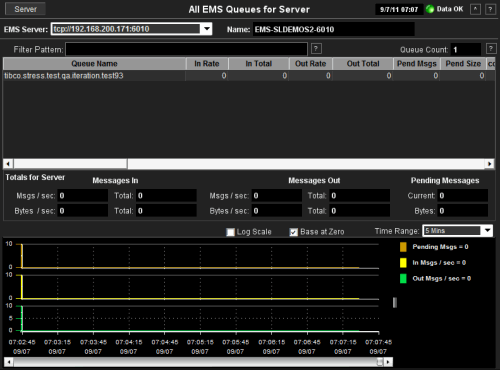Sort by In Total column header

[x=258, y=63]
